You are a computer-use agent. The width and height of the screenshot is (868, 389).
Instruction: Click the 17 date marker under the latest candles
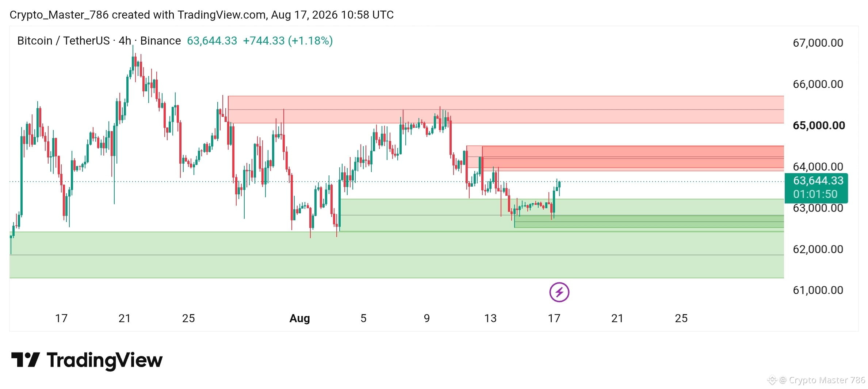coord(554,318)
